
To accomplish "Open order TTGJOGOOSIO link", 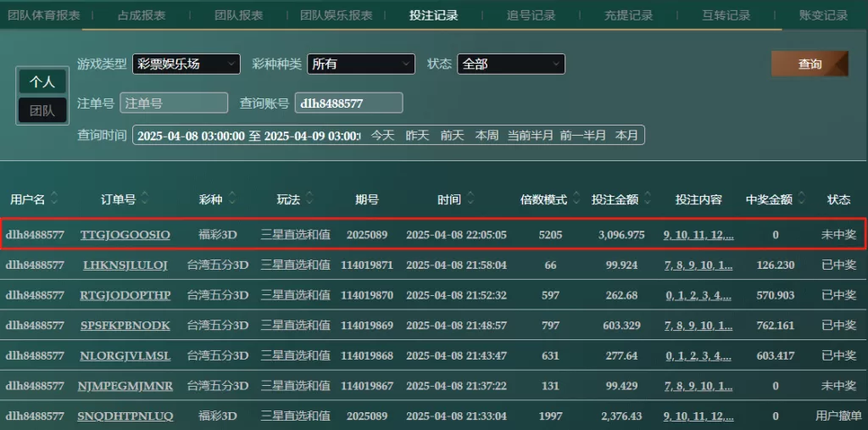I will (x=125, y=234).
